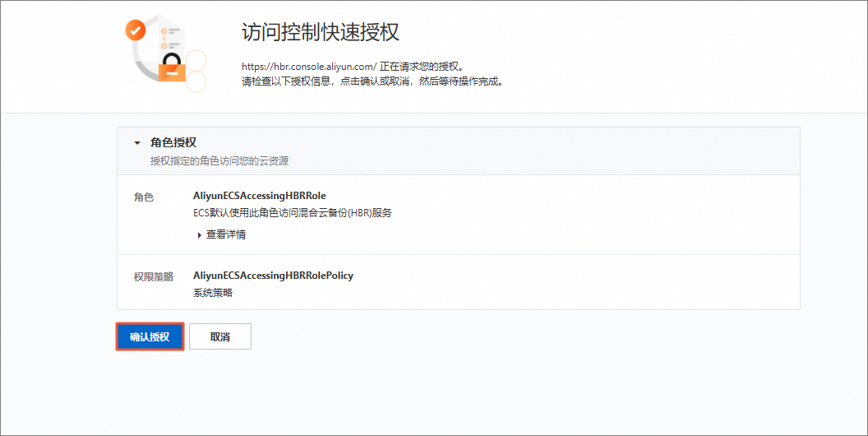Click the 访问控制快速授权 page title

click(x=321, y=32)
